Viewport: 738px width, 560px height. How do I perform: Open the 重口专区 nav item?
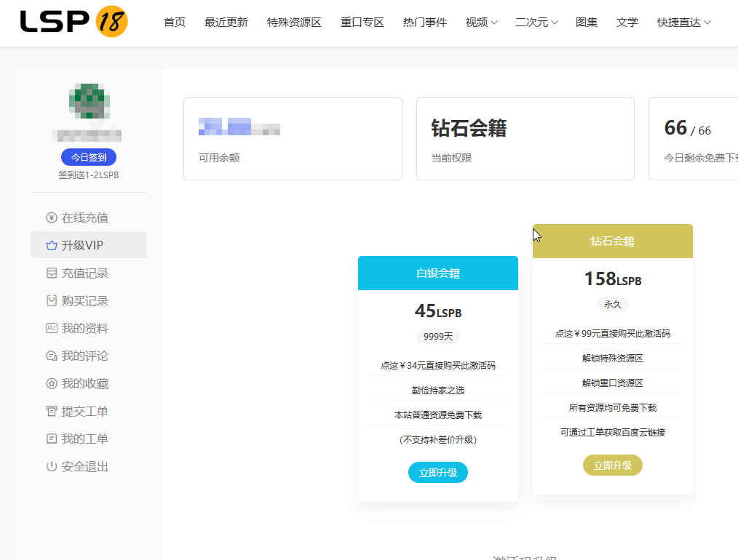point(362,22)
